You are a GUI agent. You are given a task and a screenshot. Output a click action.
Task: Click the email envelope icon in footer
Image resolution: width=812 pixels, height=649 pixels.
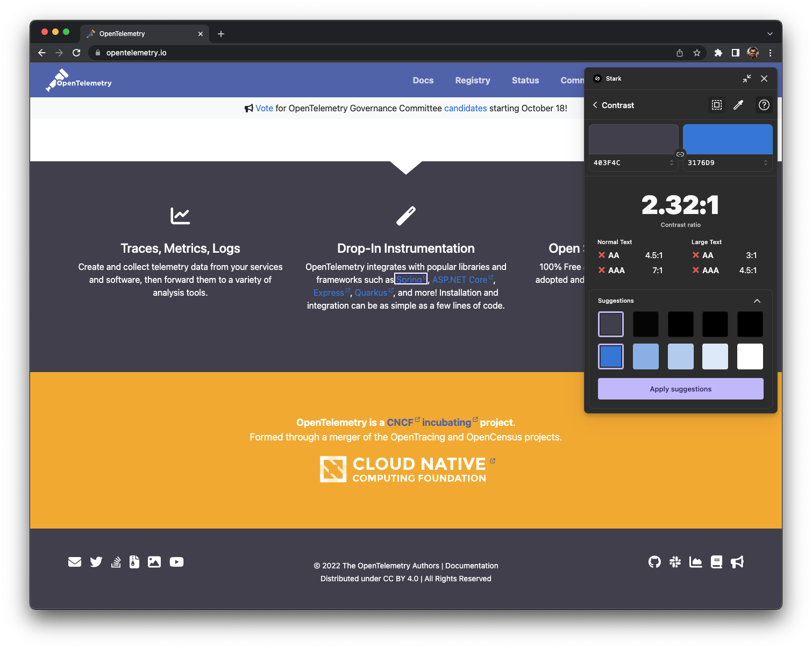(x=75, y=562)
